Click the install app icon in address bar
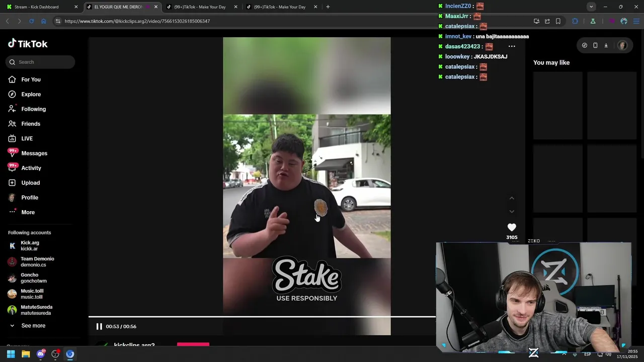Image resolution: width=644 pixels, height=362 pixels. [536, 21]
